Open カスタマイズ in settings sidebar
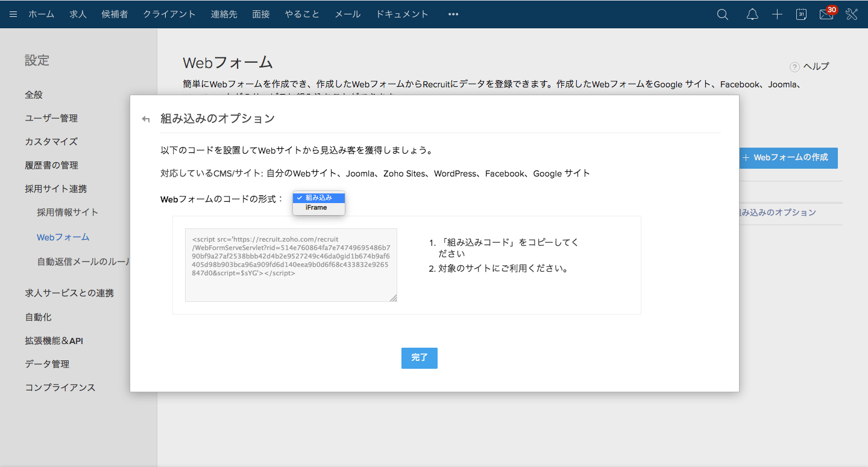Screen dimensions: 868x467 pos(51,142)
